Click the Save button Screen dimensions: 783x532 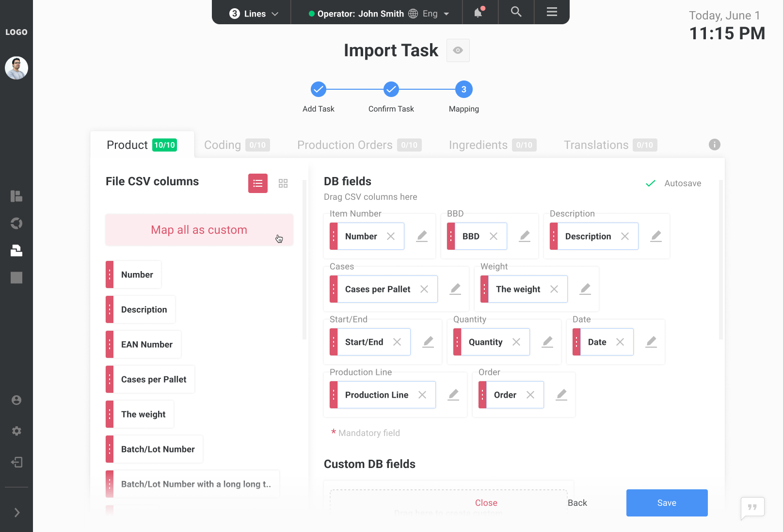point(667,503)
